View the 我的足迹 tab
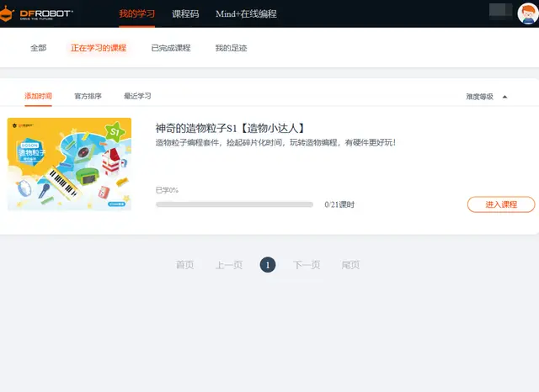539x392 pixels. click(x=231, y=48)
